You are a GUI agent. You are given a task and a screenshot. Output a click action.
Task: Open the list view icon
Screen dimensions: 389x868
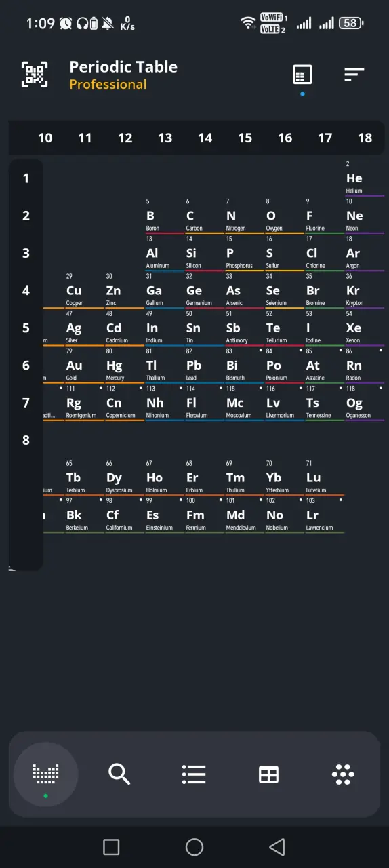tap(194, 774)
